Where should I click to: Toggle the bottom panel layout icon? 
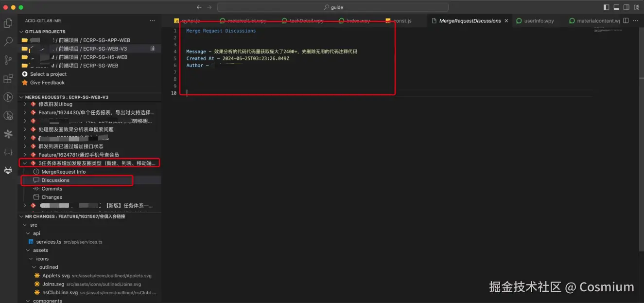pos(616,7)
